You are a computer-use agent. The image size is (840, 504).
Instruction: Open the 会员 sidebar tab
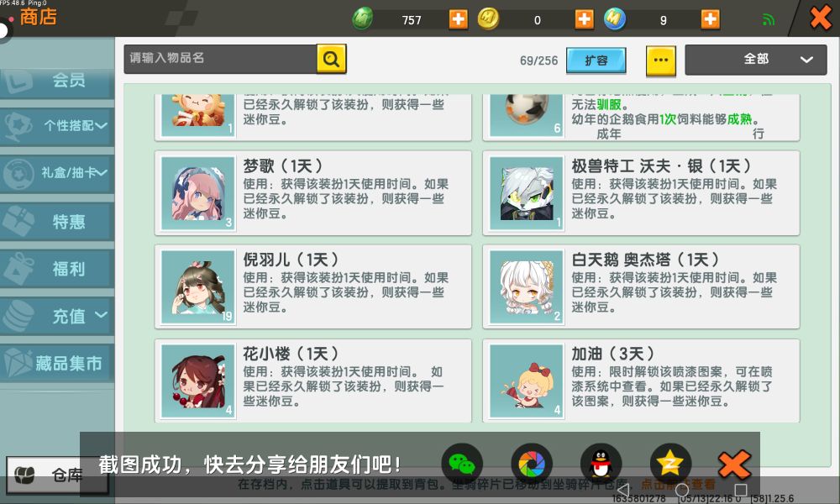(57, 81)
